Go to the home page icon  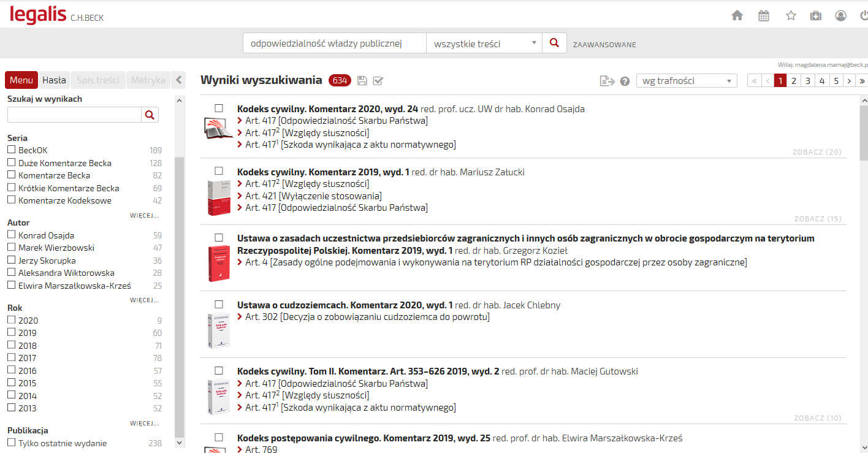tap(737, 15)
